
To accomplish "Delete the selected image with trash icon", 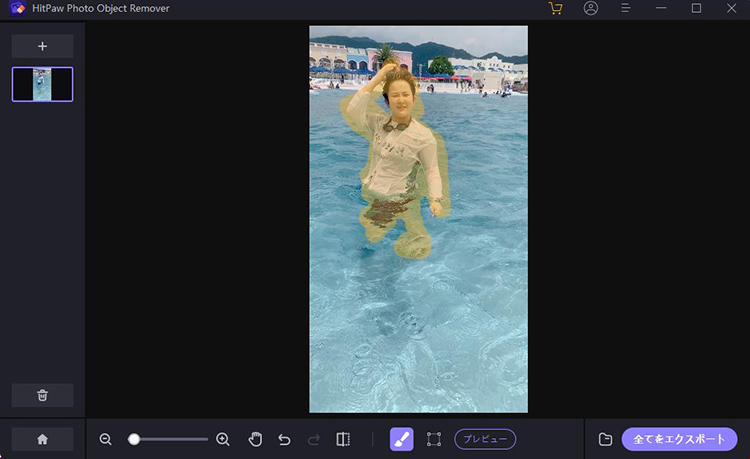I will pos(42,395).
